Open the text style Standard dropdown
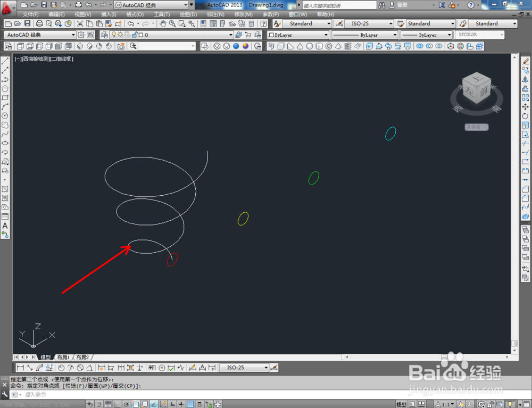Screen dimensions: 532x408 (328, 23)
